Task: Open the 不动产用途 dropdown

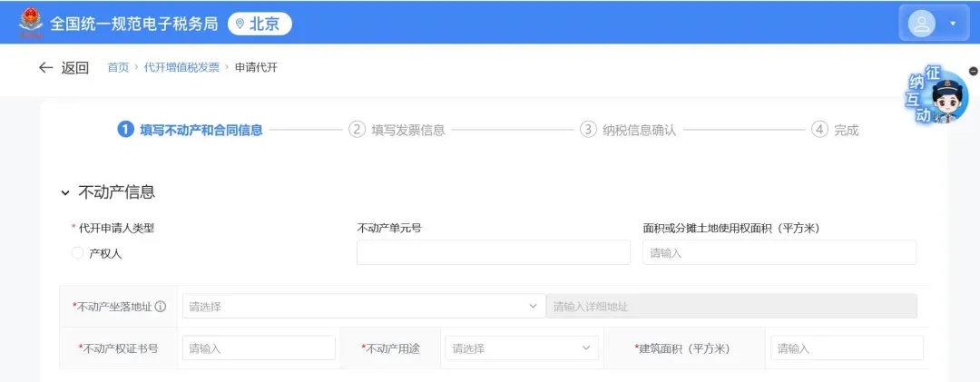Action: [521, 348]
